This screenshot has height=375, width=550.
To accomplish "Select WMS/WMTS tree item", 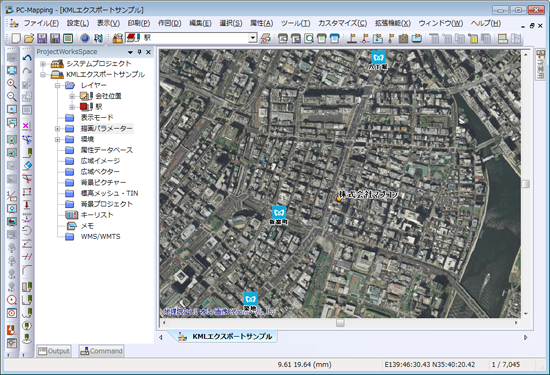I will coord(100,237).
